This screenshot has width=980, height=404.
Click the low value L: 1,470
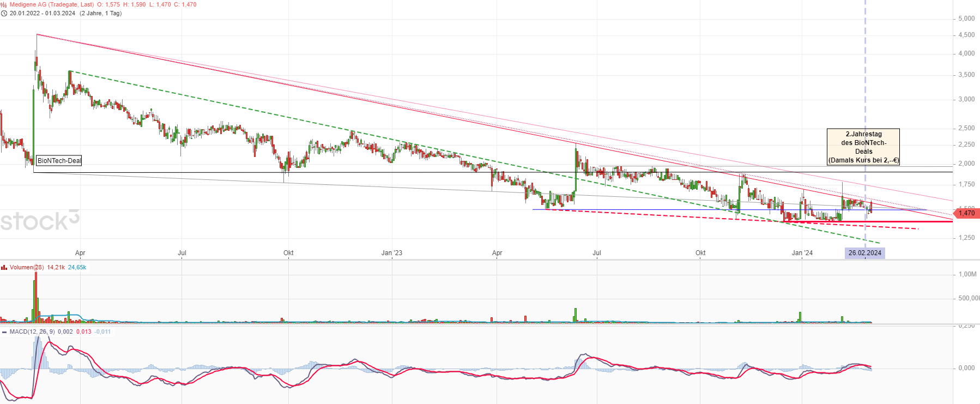(160, 4)
